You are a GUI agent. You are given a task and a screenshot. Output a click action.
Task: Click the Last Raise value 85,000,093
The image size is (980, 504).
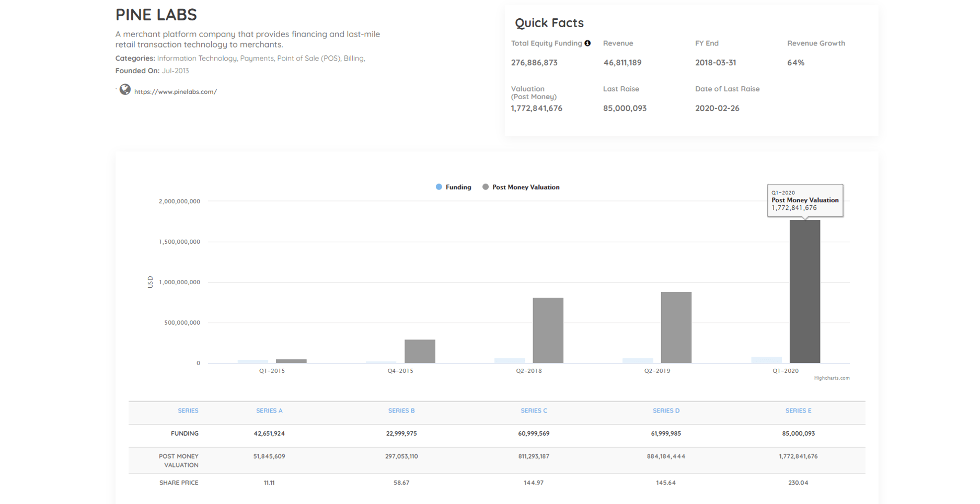tap(625, 109)
